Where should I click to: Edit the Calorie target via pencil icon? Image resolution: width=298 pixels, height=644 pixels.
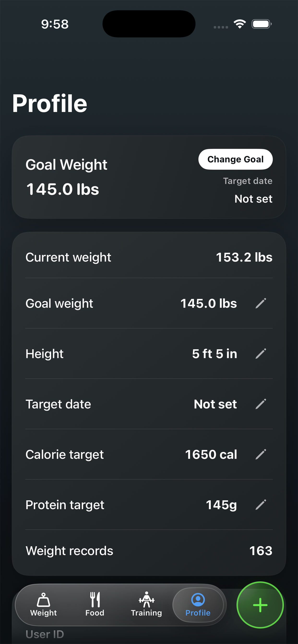[261, 454]
